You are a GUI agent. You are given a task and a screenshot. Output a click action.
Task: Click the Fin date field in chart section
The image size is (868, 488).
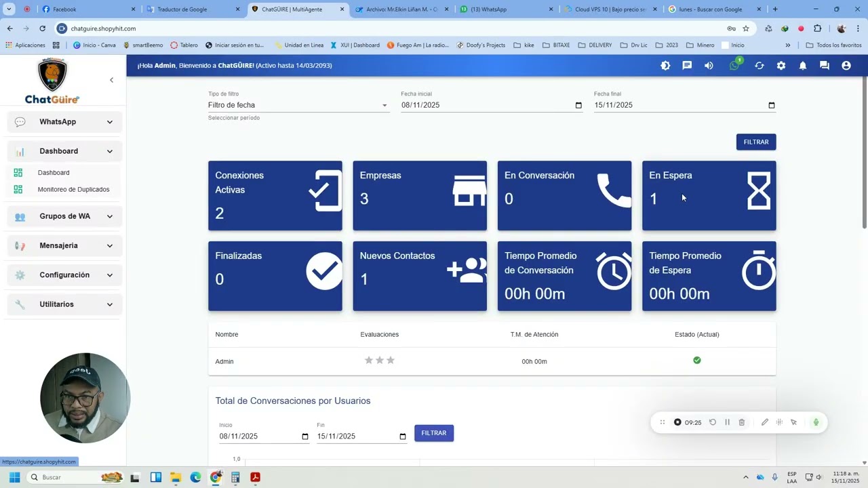coord(362,436)
